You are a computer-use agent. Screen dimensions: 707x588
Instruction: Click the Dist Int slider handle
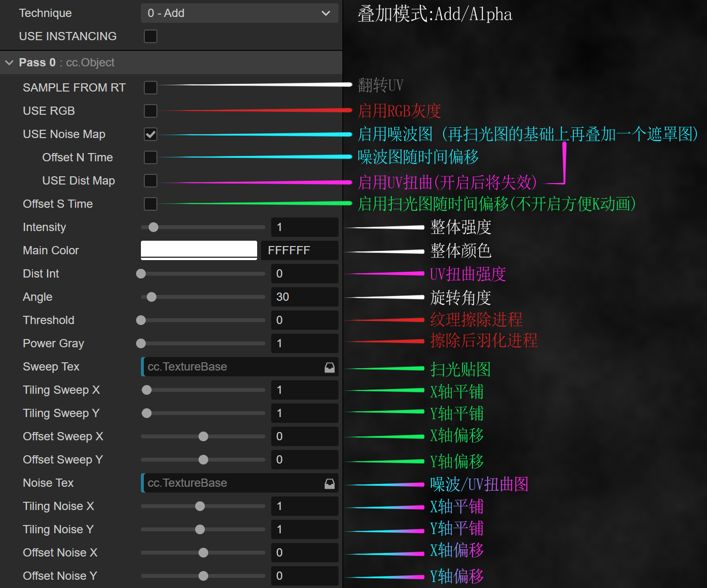(x=141, y=274)
